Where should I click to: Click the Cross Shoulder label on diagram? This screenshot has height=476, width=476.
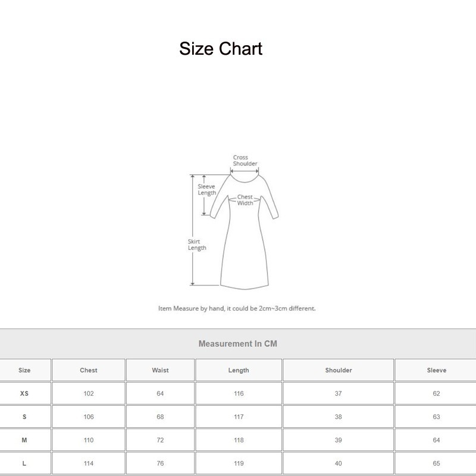pyautogui.click(x=245, y=161)
